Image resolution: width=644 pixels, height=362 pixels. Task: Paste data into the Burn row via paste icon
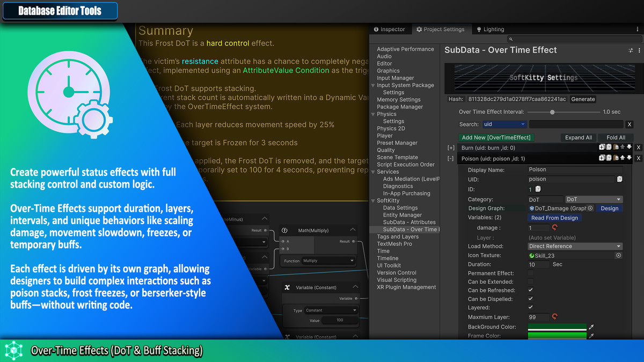click(616, 146)
